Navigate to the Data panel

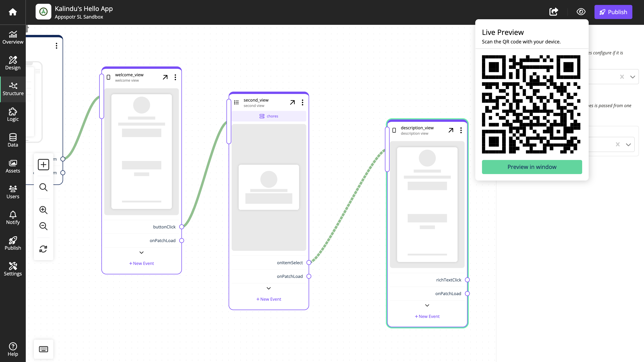[13, 140]
